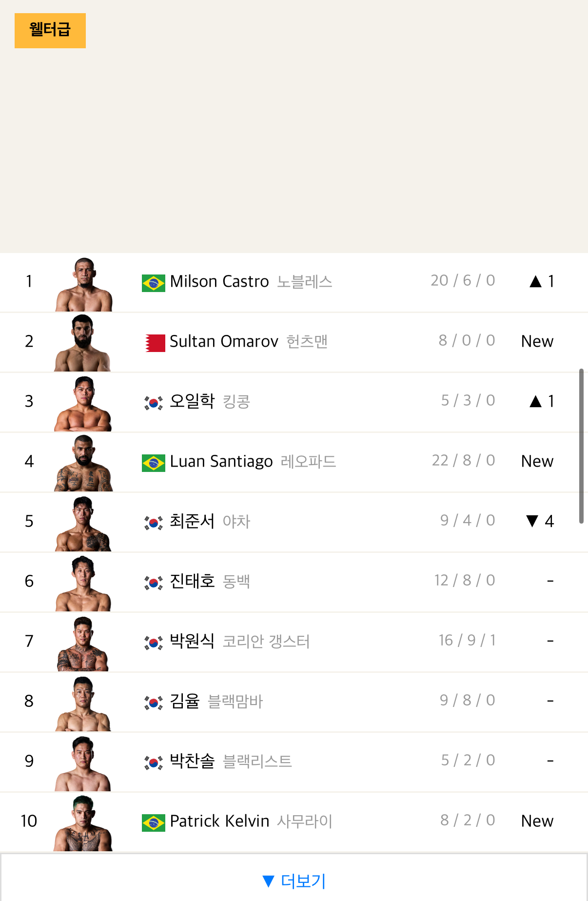Select the 웰터급 tab

(50, 30)
